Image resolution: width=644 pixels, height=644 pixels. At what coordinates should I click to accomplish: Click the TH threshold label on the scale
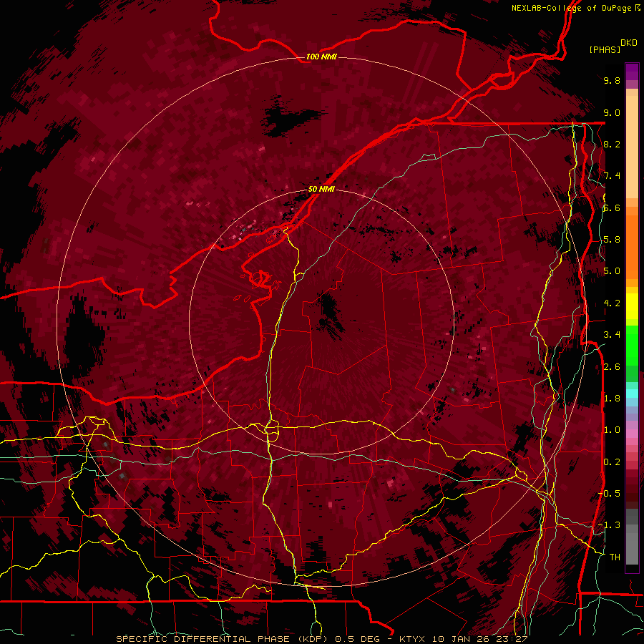[615, 557]
